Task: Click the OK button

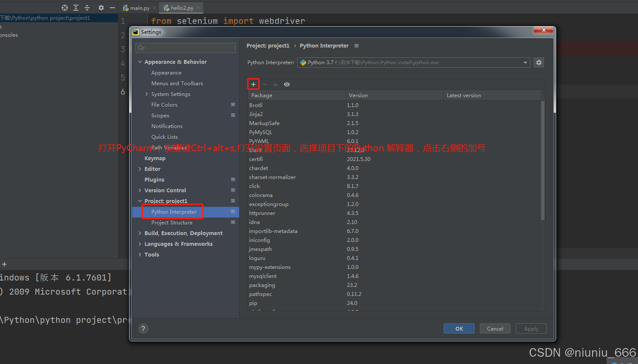Action: click(459, 328)
